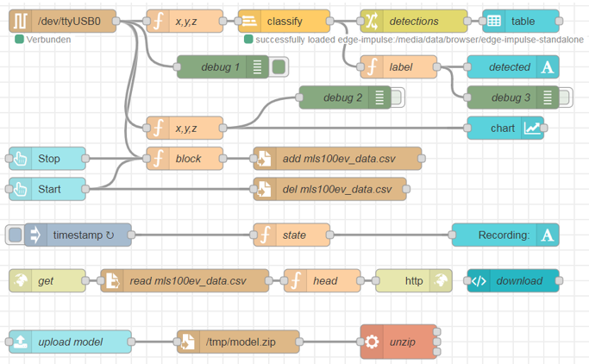589x364 pixels.
Task: Click the gear icon on unzip node
Action: pos(372,342)
